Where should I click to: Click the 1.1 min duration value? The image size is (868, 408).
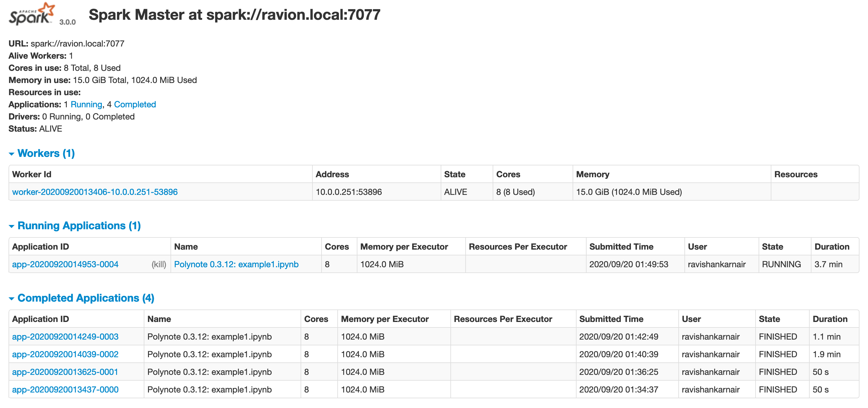pyautogui.click(x=827, y=337)
